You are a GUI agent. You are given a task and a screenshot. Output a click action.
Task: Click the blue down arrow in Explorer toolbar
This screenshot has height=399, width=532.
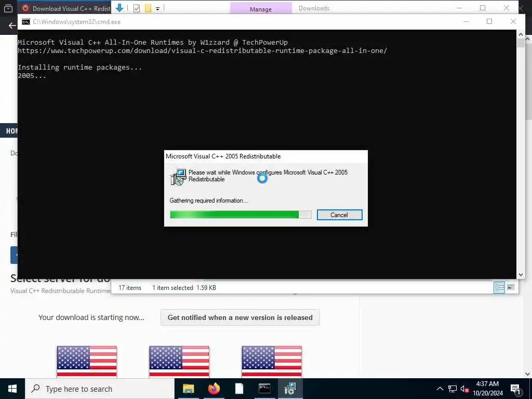coord(119,8)
